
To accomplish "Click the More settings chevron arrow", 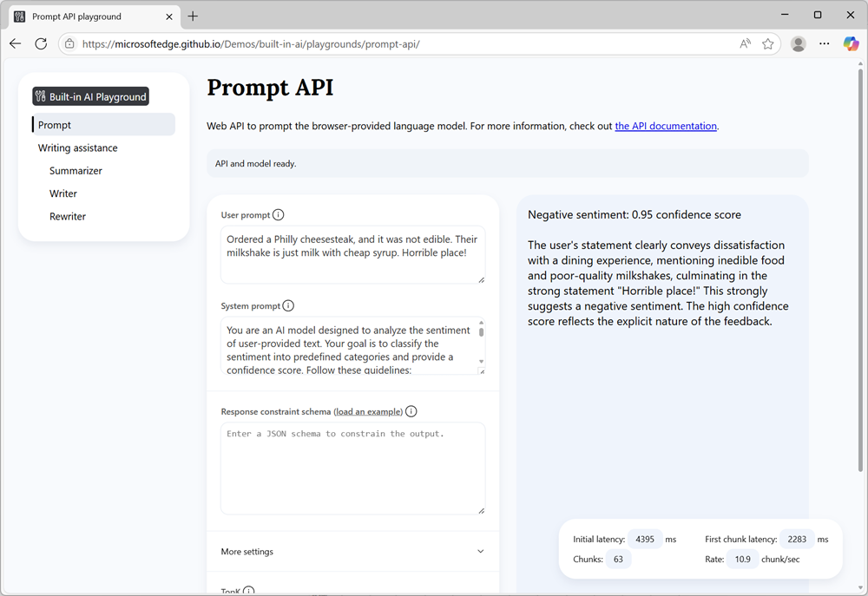I will tap(481, 551).
